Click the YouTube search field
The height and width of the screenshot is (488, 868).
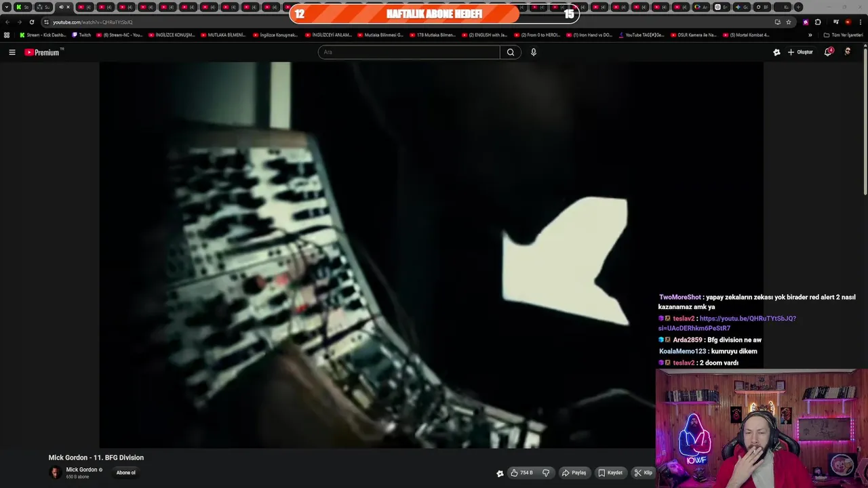pos(409,52)
